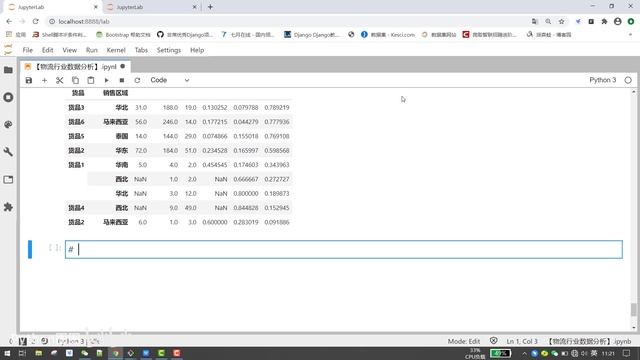Click table cell value 0.844828

pos(246,208)
